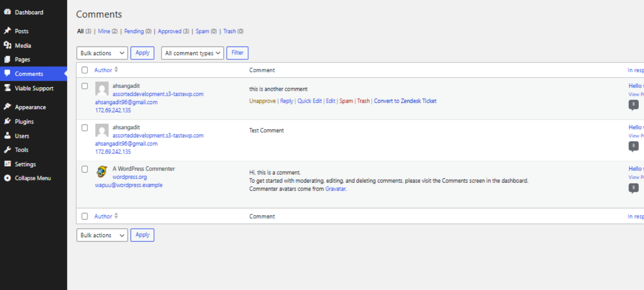Check the box beside A WordPress Commenter
The height and width of the screenshot is (290, 644).
click(85, 169)
